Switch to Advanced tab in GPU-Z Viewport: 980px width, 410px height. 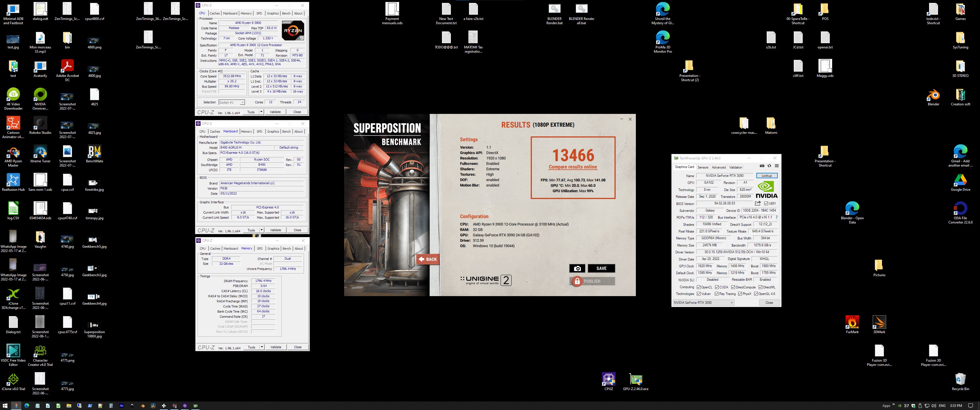point(718,167)
